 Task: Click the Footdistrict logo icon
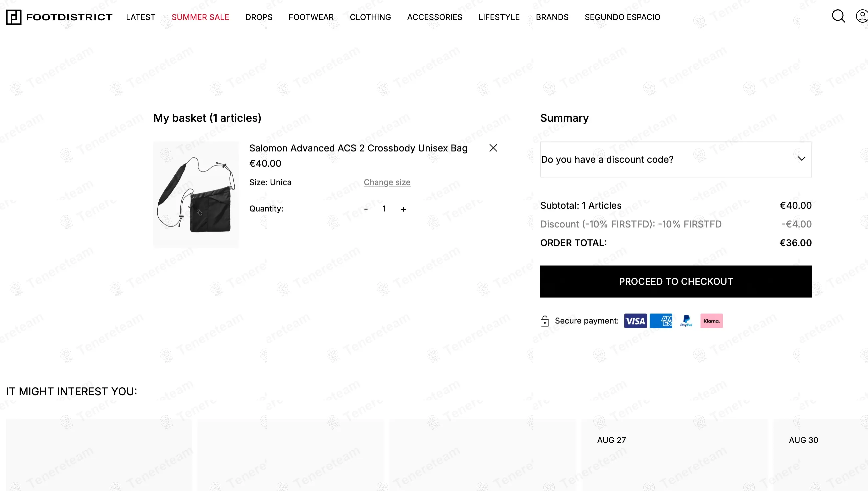(14, 17)
